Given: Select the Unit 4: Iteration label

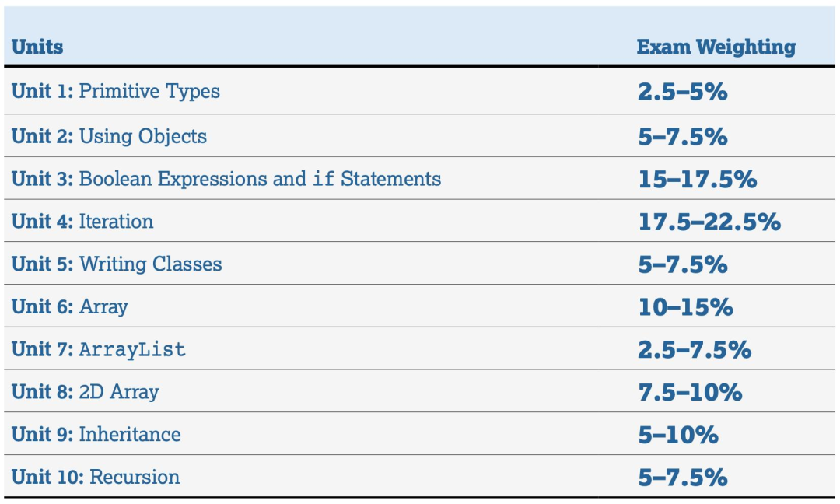Looking at the screenshot, I should pyautogui.click(x=82, y=221).
